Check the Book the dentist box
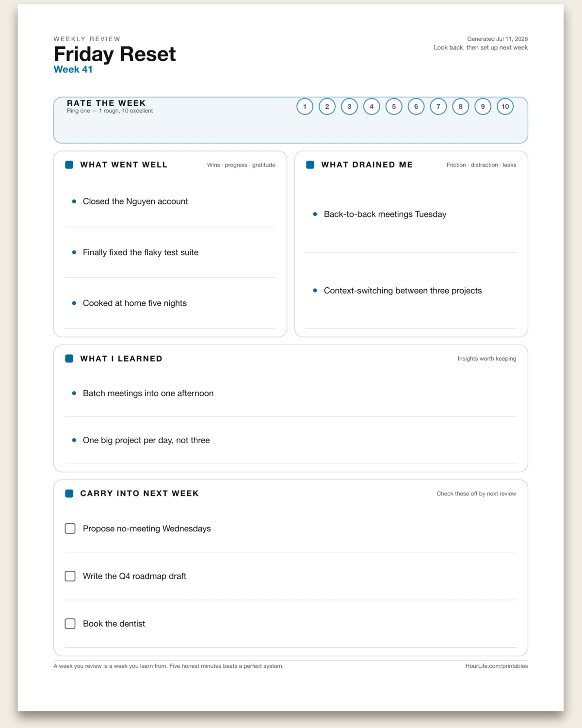 70,624
